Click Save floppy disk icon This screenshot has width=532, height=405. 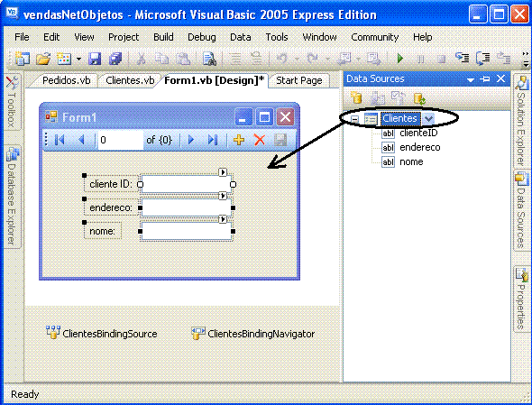click(x=95, y=59)
